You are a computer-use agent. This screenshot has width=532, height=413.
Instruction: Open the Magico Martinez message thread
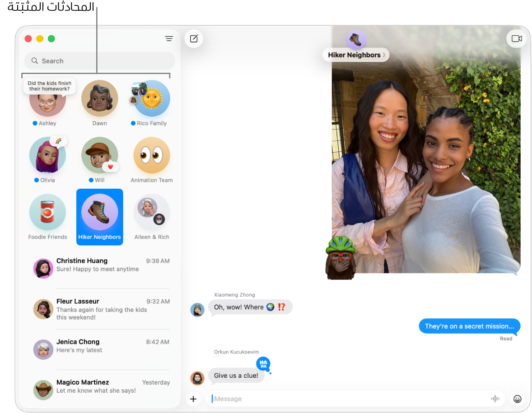tap(102, 386)
